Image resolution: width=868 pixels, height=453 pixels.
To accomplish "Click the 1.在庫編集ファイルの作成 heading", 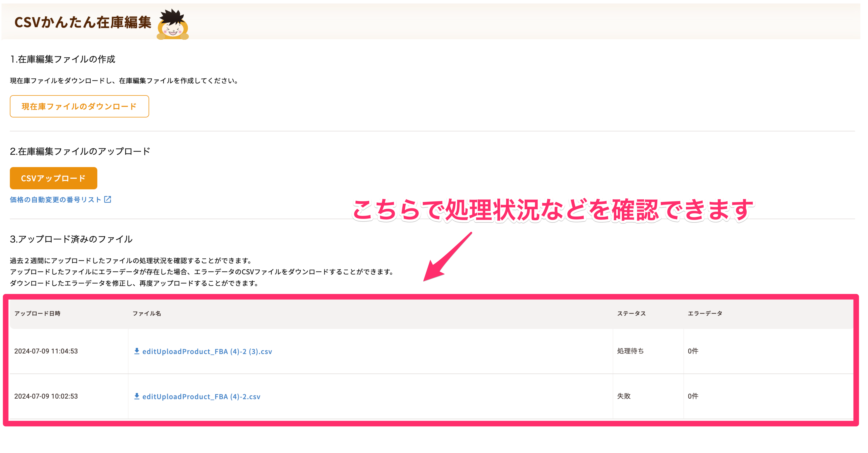I will click(63, 59).
